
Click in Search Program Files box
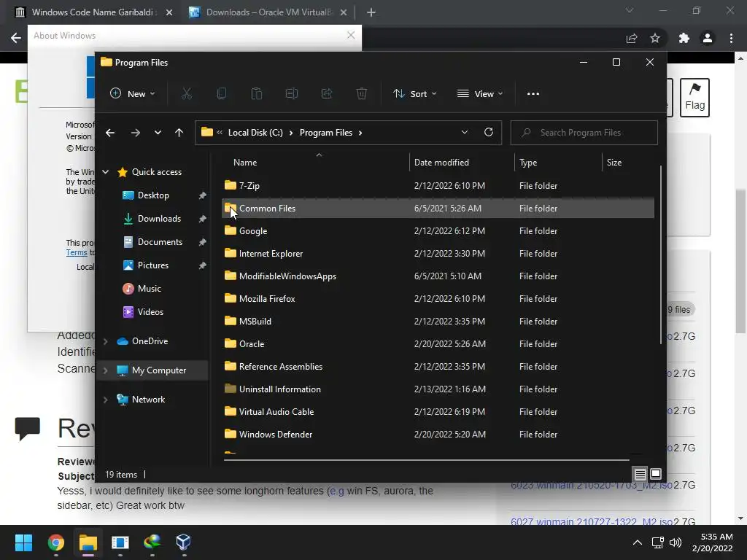point(584,133)
